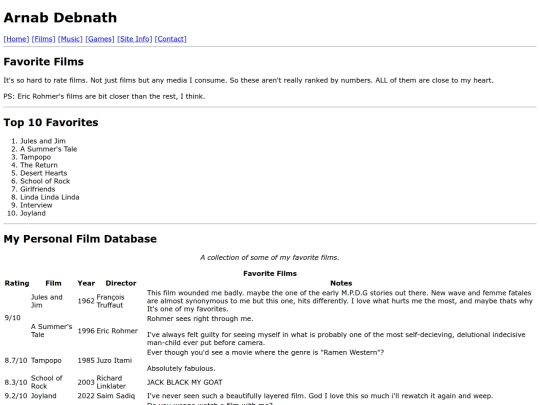Screen dimensions: 540x405
Task: Select the 'PS: Eric Rohmer's films' paragraph
Action: click(104, 96)
